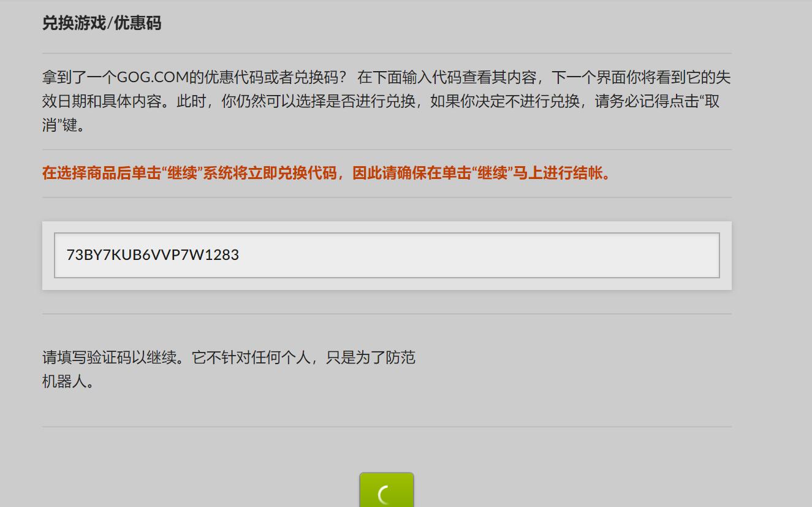Place cursor after the code's final digit 3

240,255
